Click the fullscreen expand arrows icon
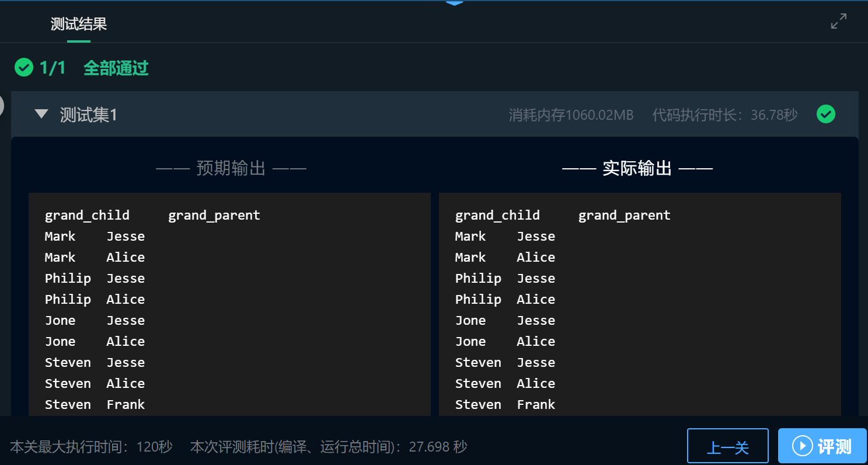Screen dimensions: 868x465 tap(839, 22)
